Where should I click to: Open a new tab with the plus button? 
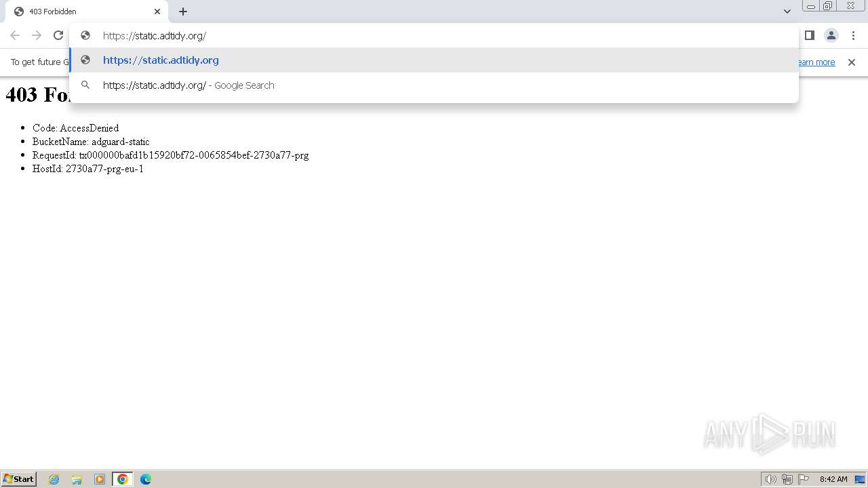click(183, 12)
